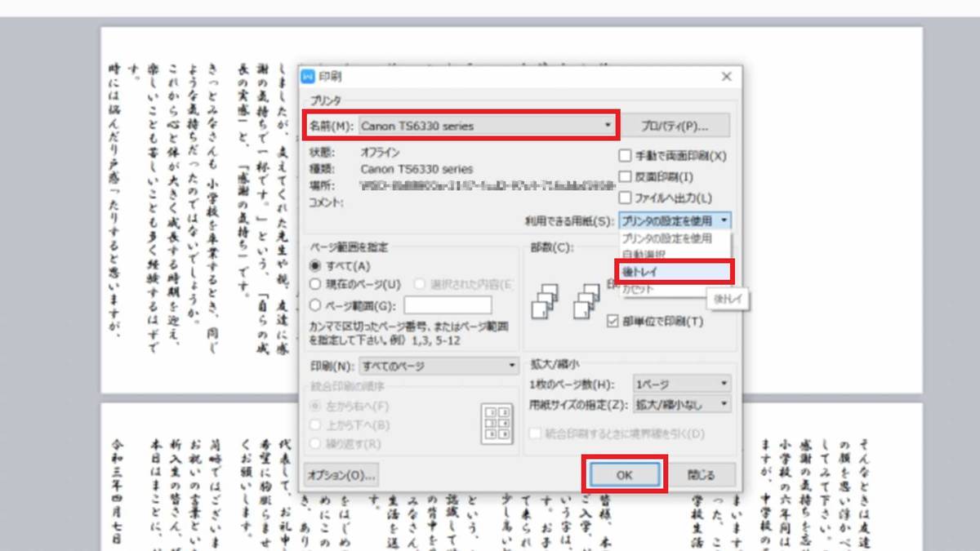Viewport: 980px width, 551px height.
Task: Toggle 部単位で印刷(T) collate checkbox
Action: (x=614, y=321)
